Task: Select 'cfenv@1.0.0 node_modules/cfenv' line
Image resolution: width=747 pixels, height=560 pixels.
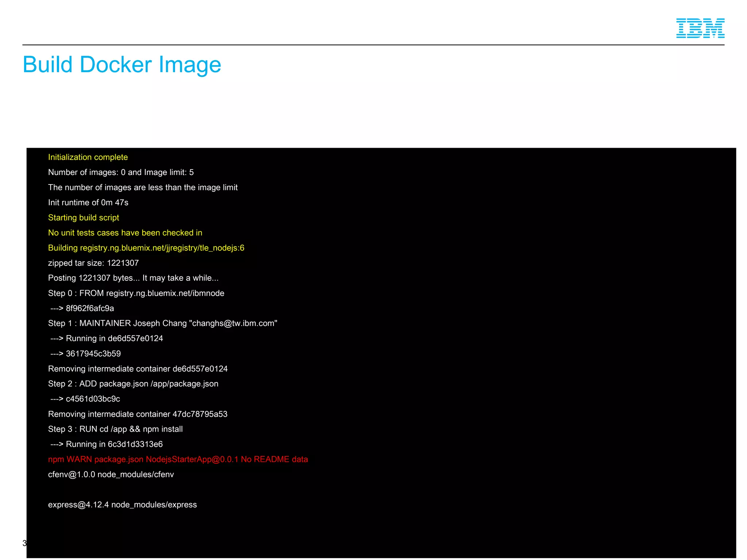Action: pos(111,474)
